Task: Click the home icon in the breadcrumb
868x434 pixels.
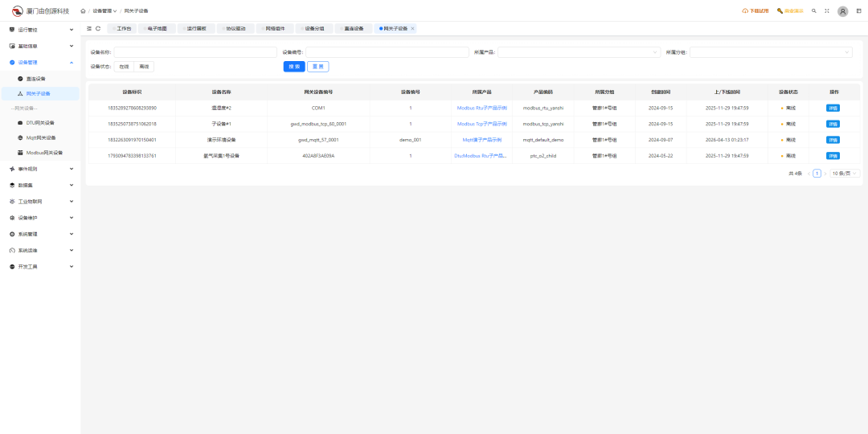Action: [84, 11]
